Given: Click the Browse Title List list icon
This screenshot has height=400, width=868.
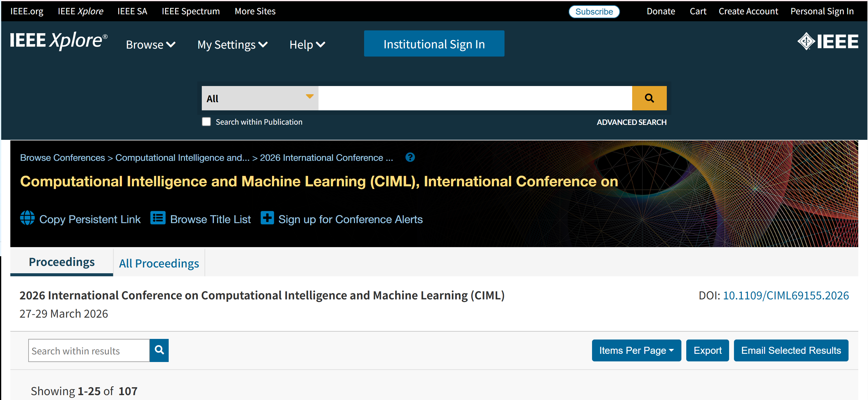Looking at the screenshot, I should click(x=158, y=218).
